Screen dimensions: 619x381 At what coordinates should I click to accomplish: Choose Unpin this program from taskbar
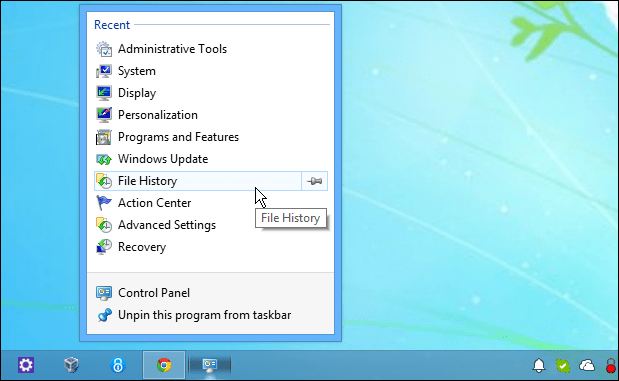point(210,315)
